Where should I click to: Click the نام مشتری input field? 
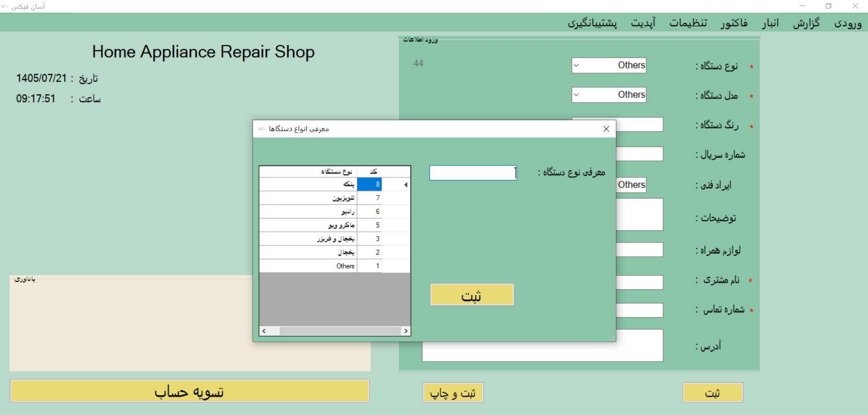[639, 283]
